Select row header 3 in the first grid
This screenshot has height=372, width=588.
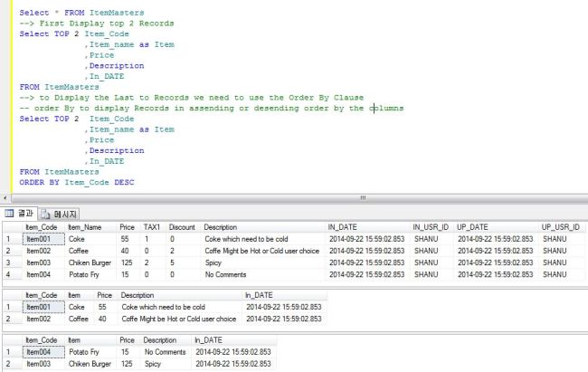pyautogui.click(x=12, y=262)
